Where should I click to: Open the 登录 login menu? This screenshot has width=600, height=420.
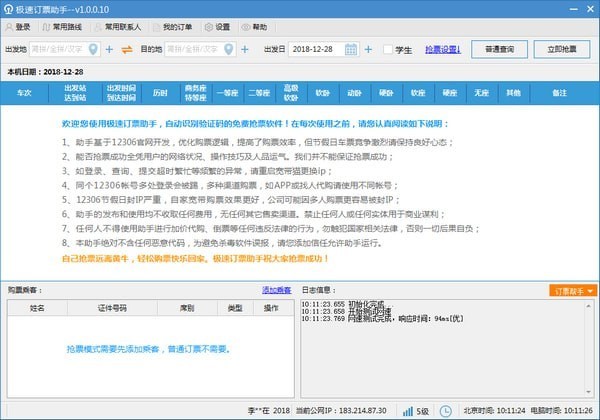click(x=18, y=27)
